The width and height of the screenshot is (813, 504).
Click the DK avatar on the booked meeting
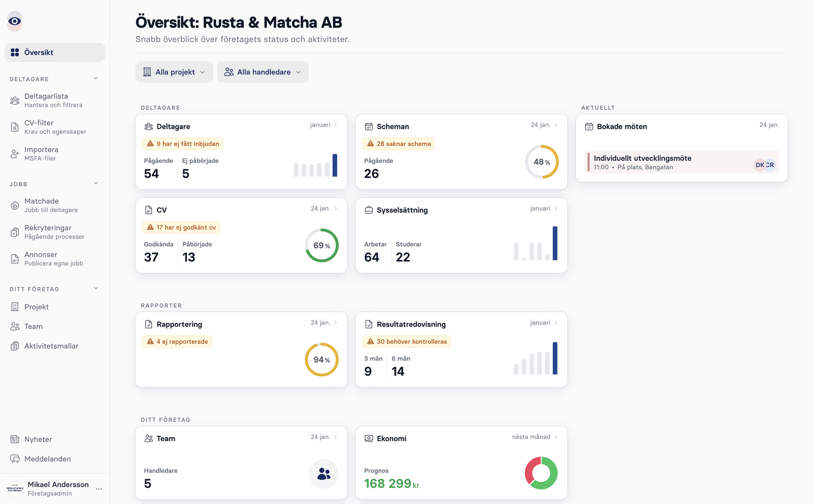coord(760,164)
